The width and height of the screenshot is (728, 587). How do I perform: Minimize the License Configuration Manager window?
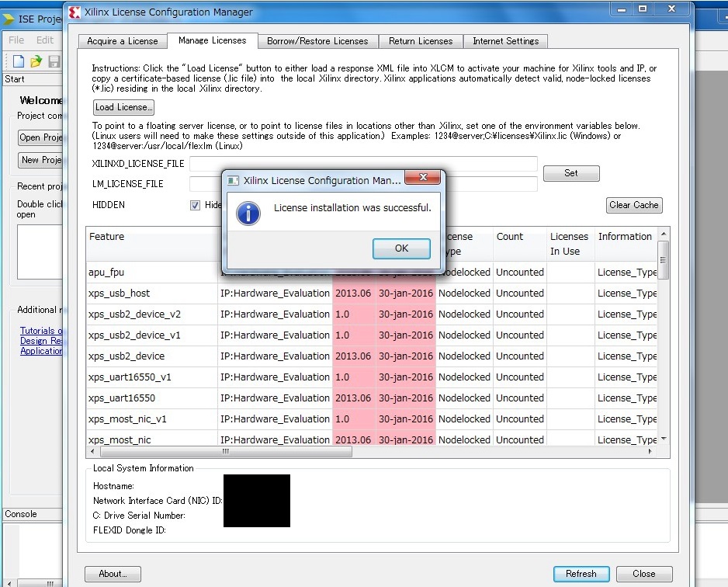point(622,9)
